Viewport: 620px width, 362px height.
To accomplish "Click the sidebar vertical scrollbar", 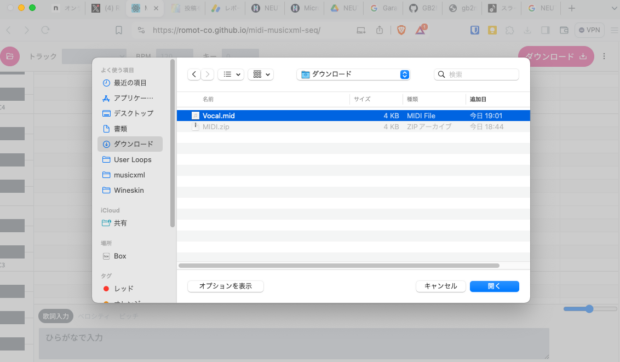I will [x=172, y=144].
